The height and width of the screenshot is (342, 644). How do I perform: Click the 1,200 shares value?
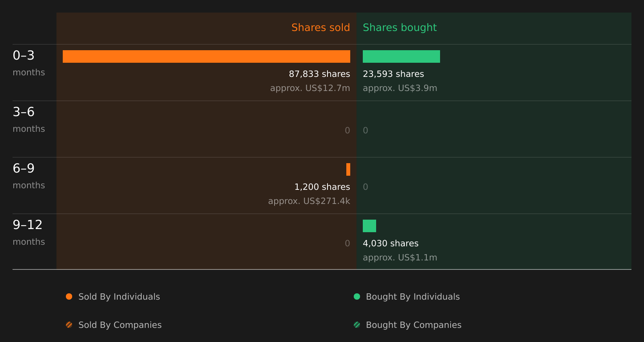[x=322, y=187]
